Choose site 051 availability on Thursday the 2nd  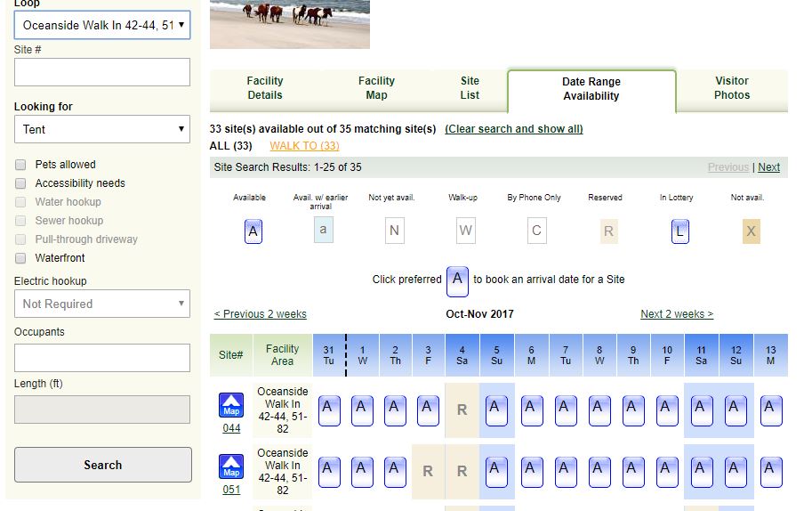pos(396,471)
